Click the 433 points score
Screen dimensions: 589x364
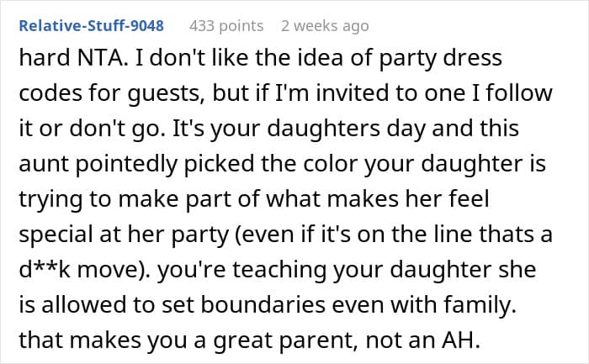pyautogui.click(x=226, y=26)
